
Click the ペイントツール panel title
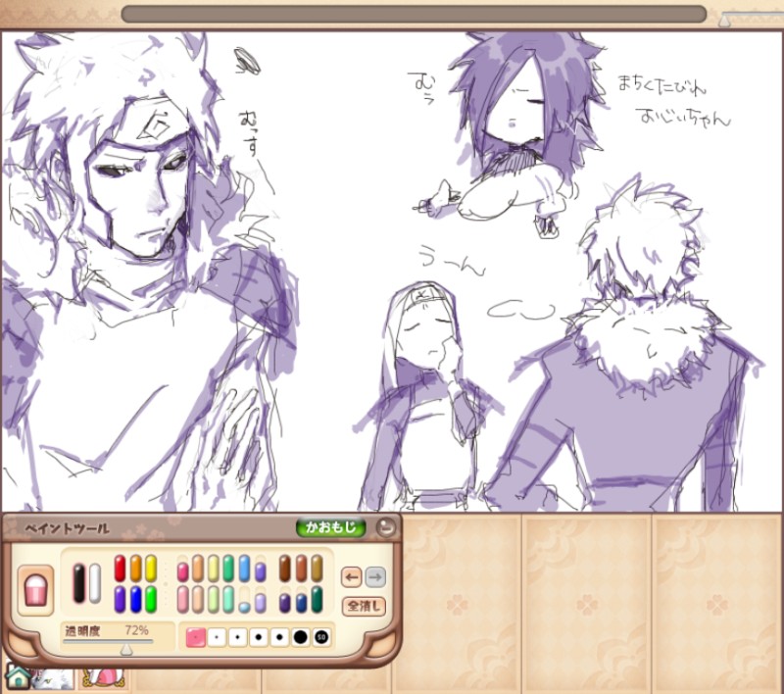[x=67, y=528]
